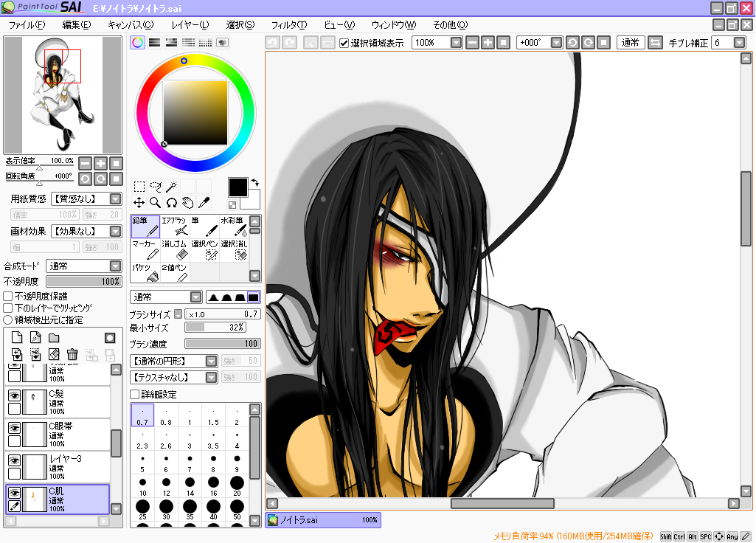This screenshot has height=543, width=756.
Task: Activate the move layer tool
Action: click(x=139, y=203)
